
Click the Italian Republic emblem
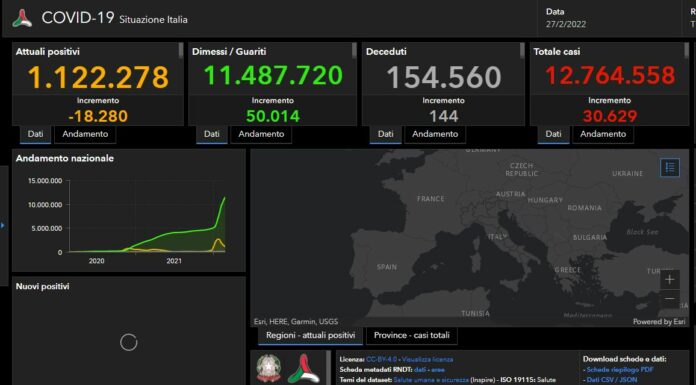tap(269, 368)
